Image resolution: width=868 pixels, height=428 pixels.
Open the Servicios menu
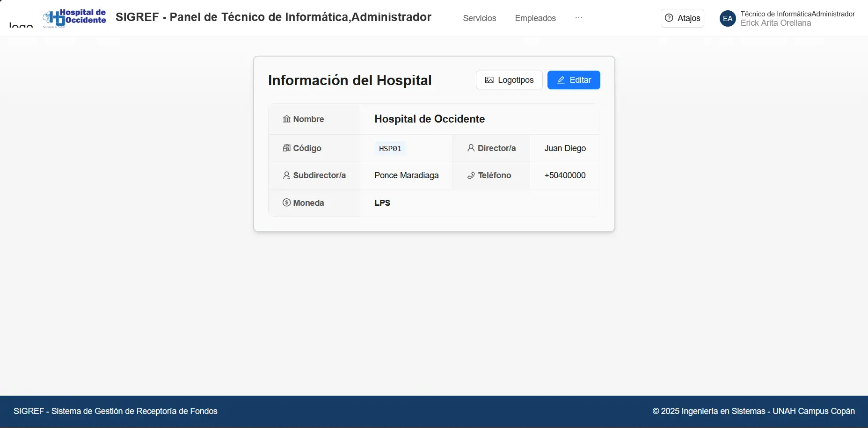(x=479, y=18)
